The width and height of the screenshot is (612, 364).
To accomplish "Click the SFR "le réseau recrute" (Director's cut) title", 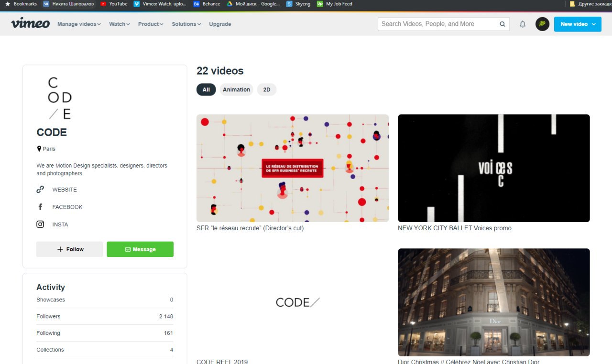I will click(250, 228).
